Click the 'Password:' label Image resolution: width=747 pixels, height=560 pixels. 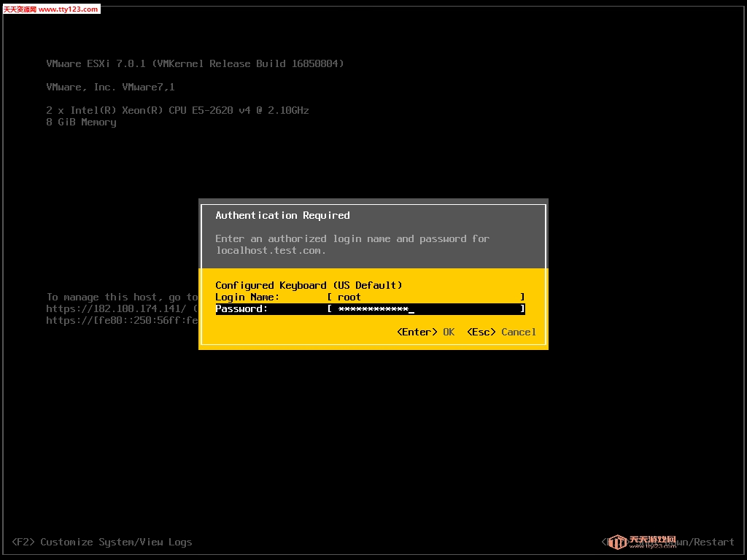tap(241, 309)
